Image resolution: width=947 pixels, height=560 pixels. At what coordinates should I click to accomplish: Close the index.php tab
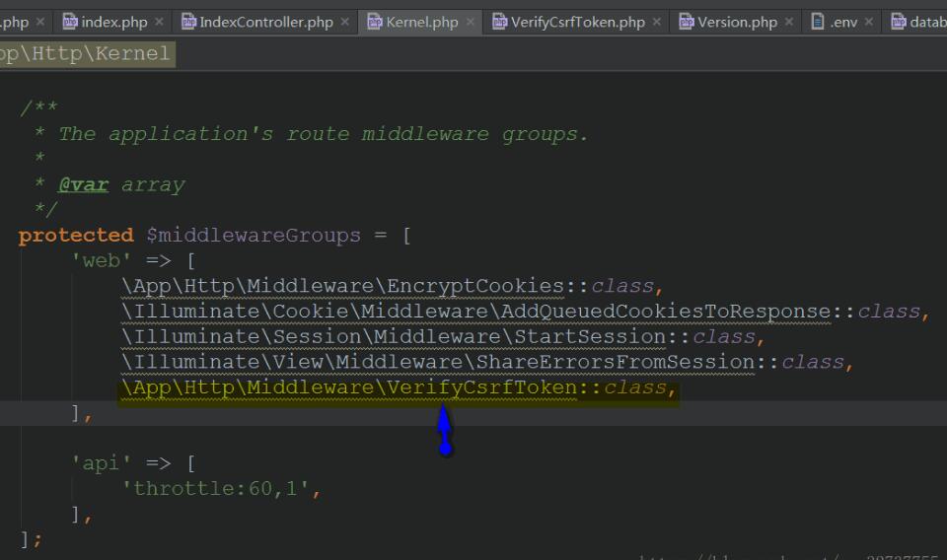coord(159,22)
